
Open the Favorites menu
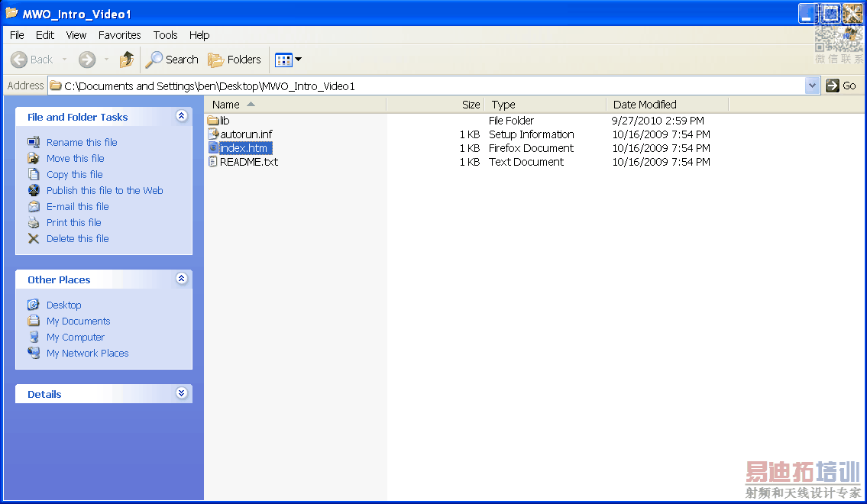point(119,35)
